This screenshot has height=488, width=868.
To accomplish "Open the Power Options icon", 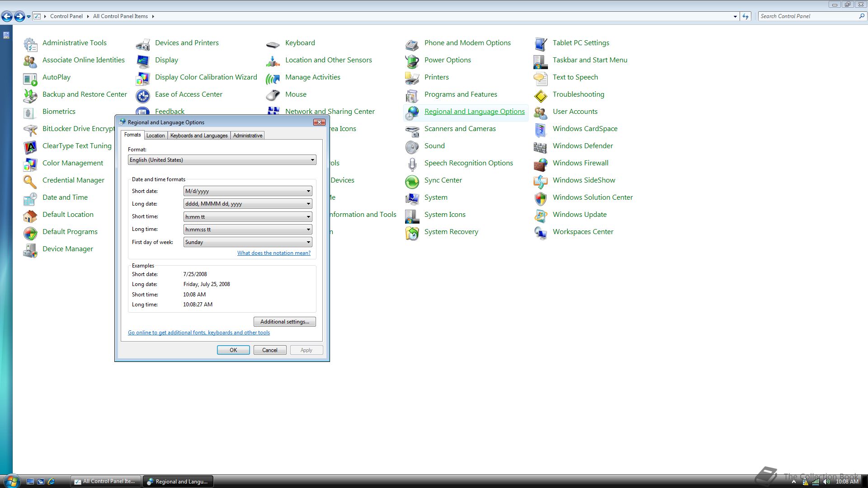I will (x=412, y=61).
